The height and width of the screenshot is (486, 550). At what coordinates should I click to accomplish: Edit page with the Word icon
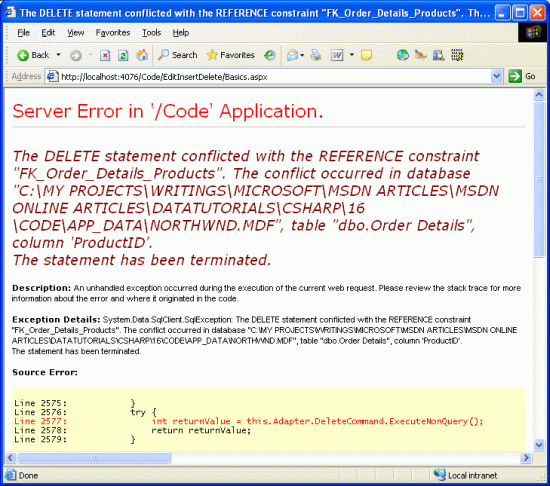[x=337, y=55]
